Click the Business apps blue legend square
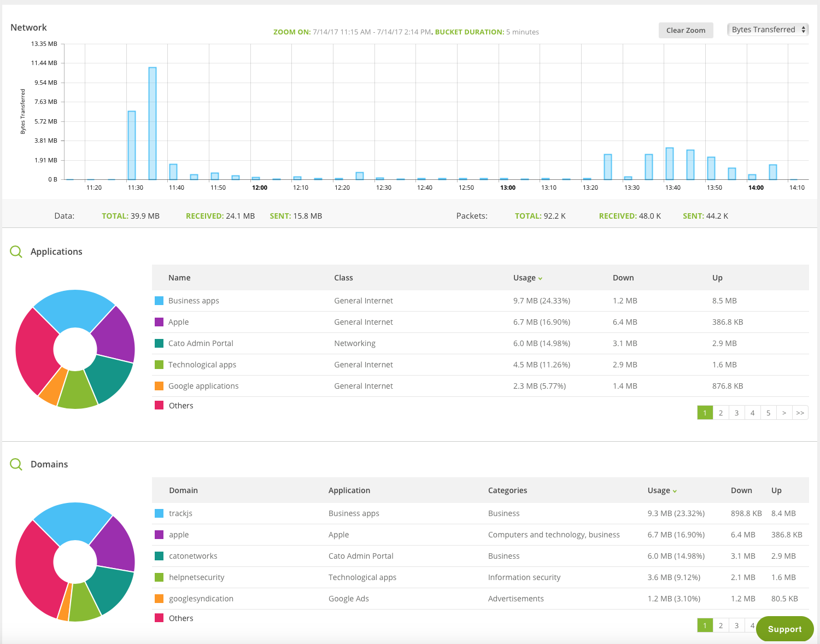This screenshot has height=644, width=820. (x=159, y=301)
